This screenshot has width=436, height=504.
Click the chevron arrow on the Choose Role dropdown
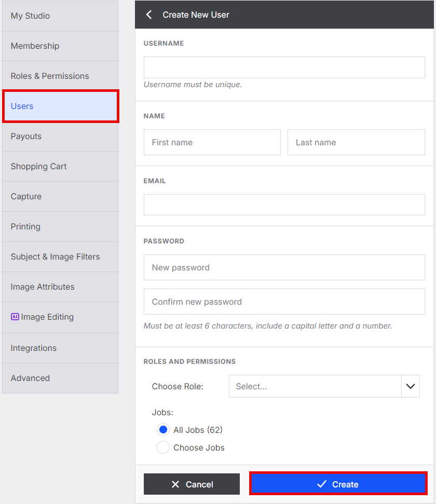tap(410, 386)
